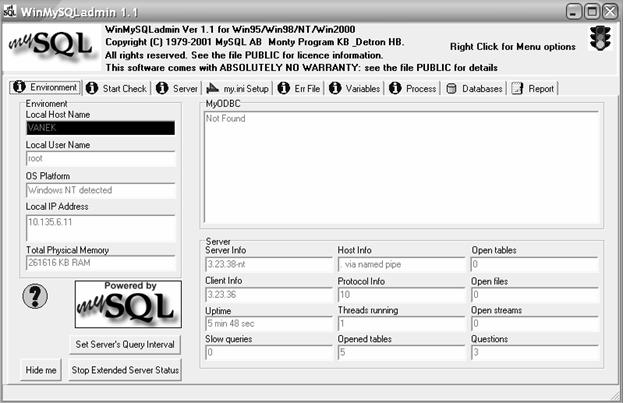Click Right Click for Menu options text
Image resolution: width=624 pixels, height=403 pixels.
tap(513, 47)
